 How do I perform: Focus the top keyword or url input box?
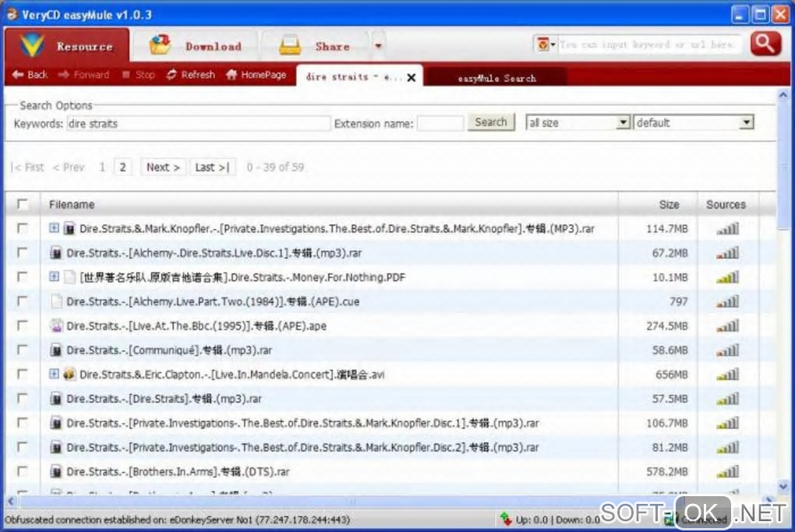pyautogui.click(x=649, y=44)
